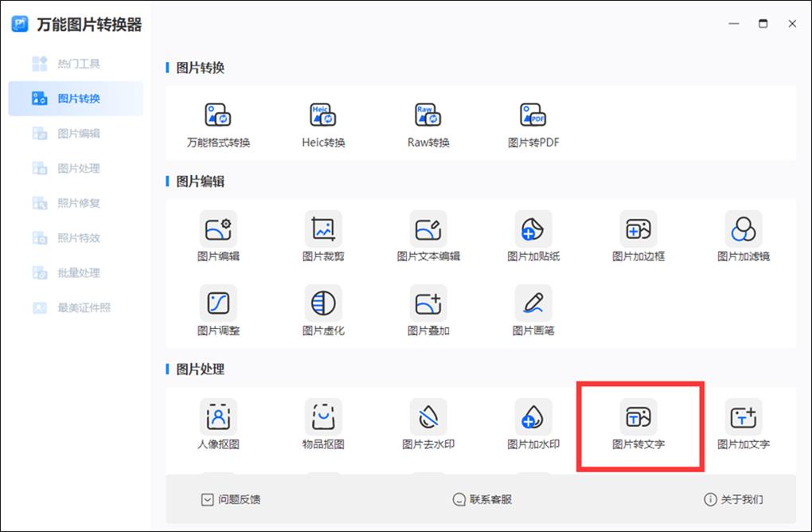Open the 图片加滤镜 filter tool
This screenshot has height=532, width=812.
(x=743, y=235)
